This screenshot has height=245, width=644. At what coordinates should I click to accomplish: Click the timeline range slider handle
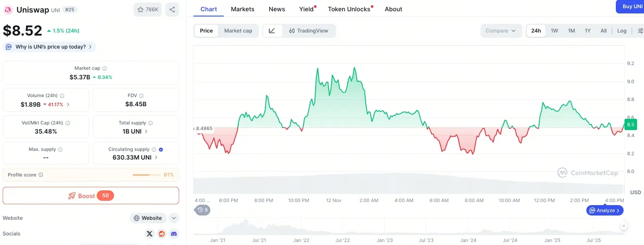623,226
